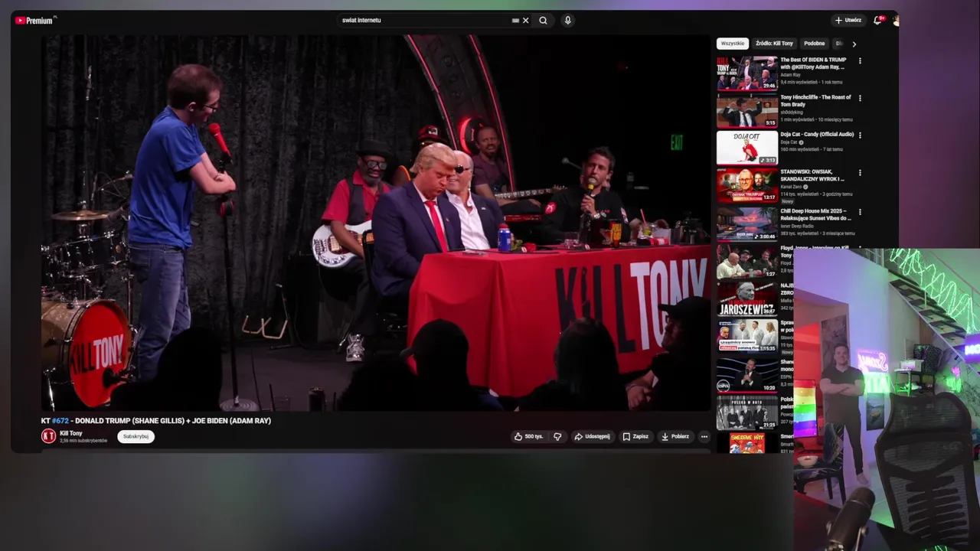
Task: Open the notifications bell
Action: (878, 20)
